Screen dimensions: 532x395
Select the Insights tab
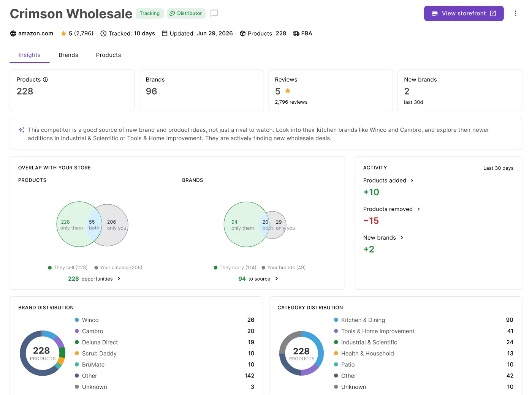coord(30,55)
